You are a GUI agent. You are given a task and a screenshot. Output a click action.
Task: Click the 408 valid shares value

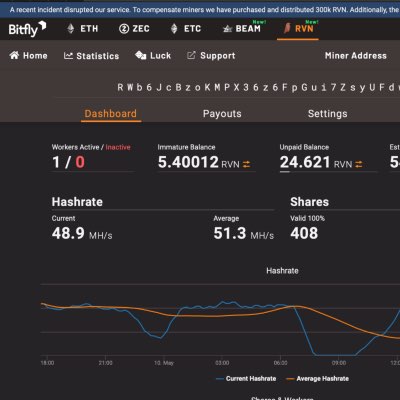pos(304,233)
